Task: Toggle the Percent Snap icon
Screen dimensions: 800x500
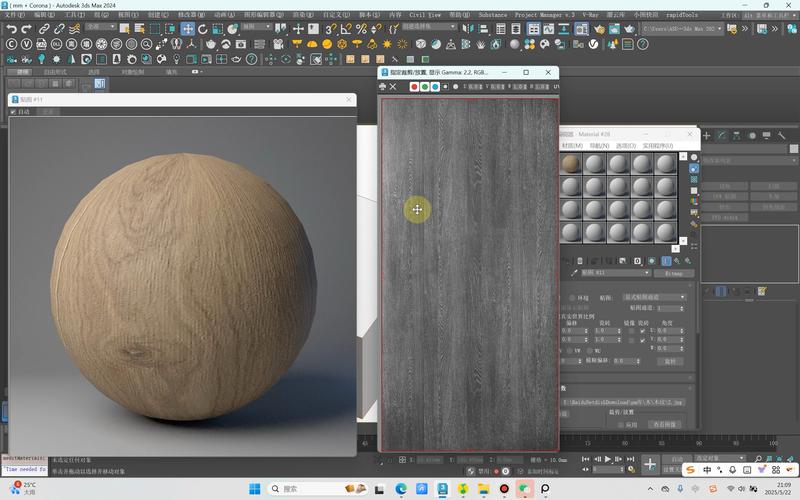Action: (x=361, y=29)
